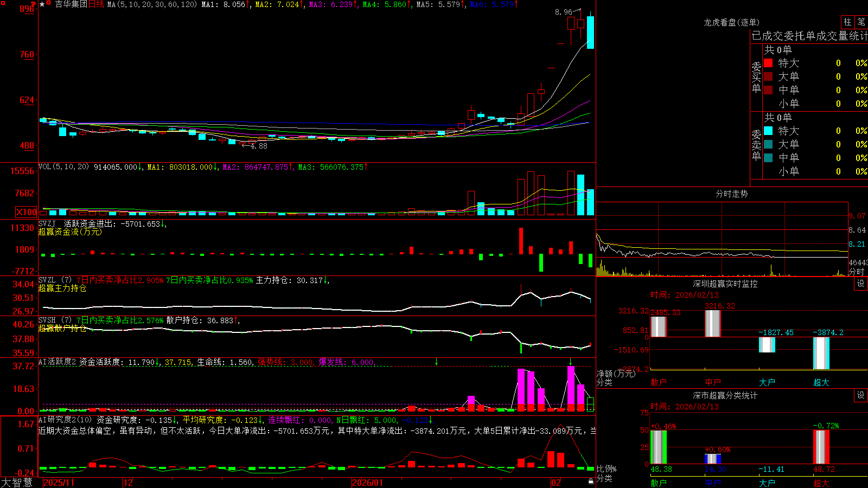
Task: Click the 龙虎看盘(逐单) panel title
Action: tap(731, 22)
